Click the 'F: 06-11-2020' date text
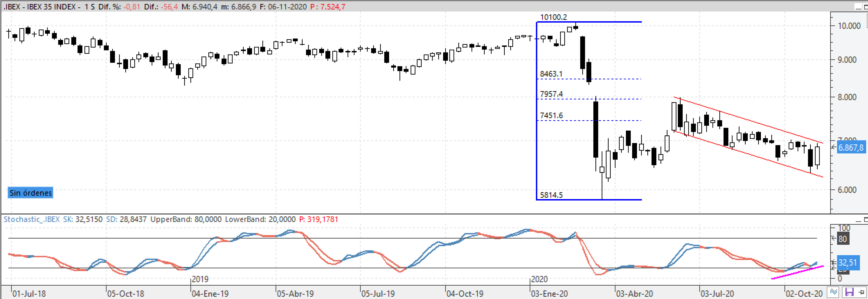Image resolution: width=868 pixels, height=299 pixels. point(283,7)
